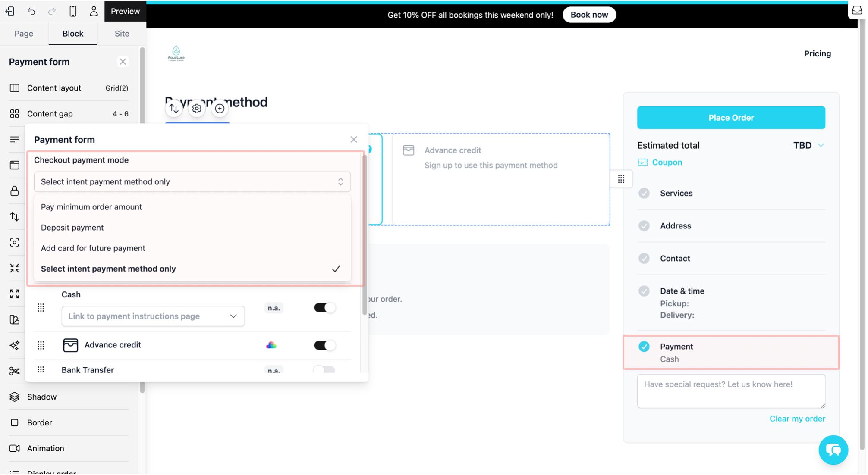Click the undo arrow icon
The image size is (868, 475).
(31, 11)
